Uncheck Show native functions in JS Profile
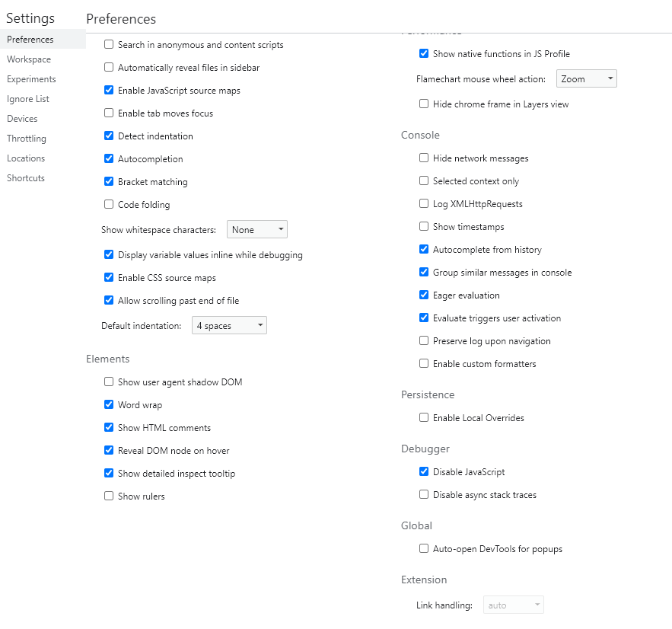Image resolution: width=672 pixels, height=629 pixels. pyautogui.click(x=424, y=53)
